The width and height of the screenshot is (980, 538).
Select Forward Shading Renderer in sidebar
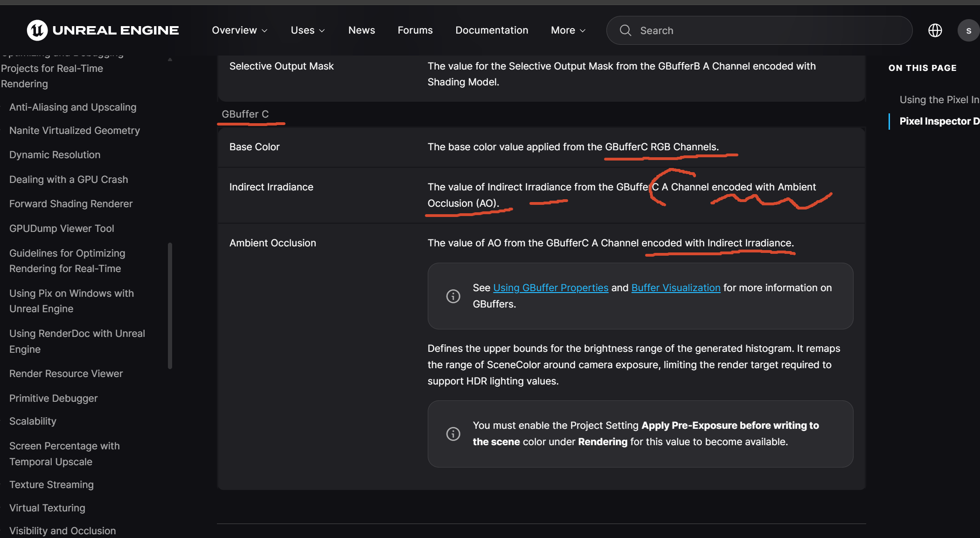pos(71,204)
